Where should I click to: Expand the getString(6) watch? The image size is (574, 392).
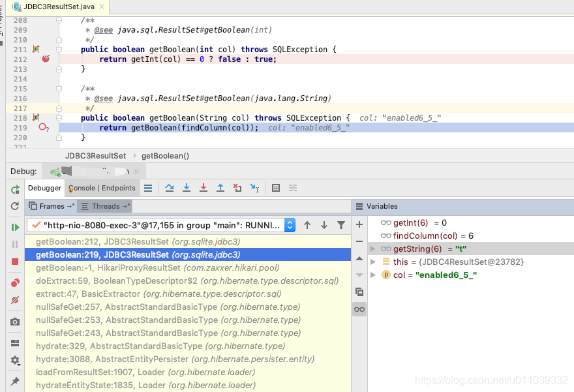coord(372,249)
